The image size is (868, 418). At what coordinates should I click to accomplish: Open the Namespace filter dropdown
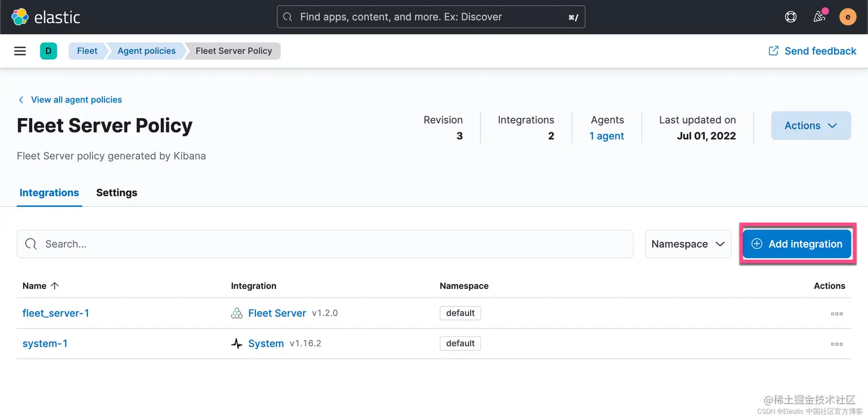coord(688,244)
